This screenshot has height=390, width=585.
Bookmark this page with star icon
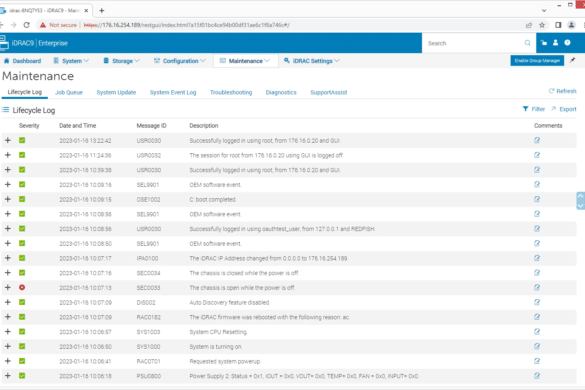[x=542, y=25]
